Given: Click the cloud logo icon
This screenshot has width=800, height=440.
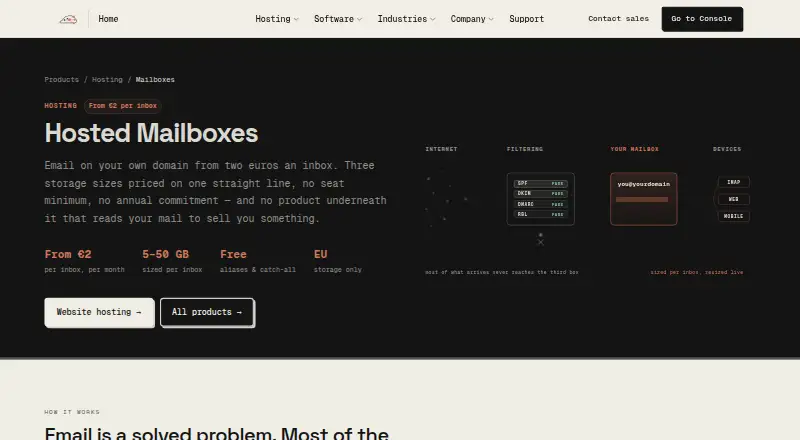Looking at the screenshot, I should [68, 19].
